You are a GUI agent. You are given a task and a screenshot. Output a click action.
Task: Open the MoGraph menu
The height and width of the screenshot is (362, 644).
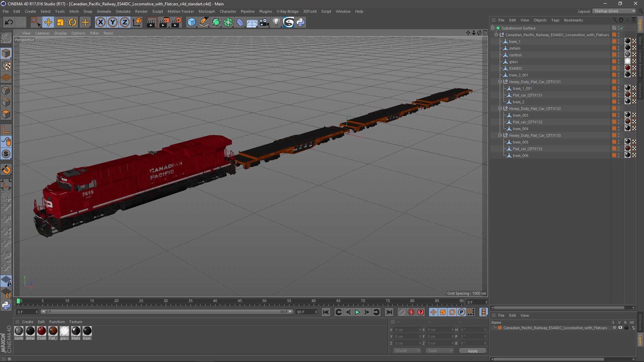pyautogui.click(x=207, y=11)
